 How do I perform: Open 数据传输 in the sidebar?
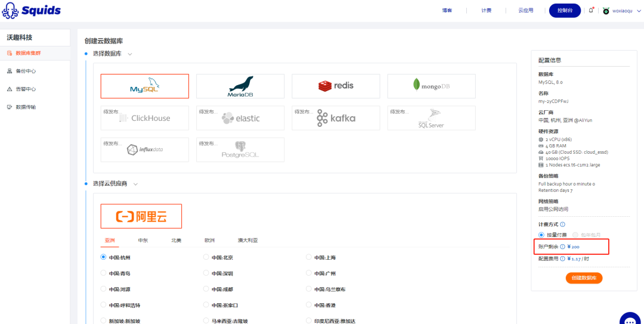pyautogui.click(x=35, y=107)
